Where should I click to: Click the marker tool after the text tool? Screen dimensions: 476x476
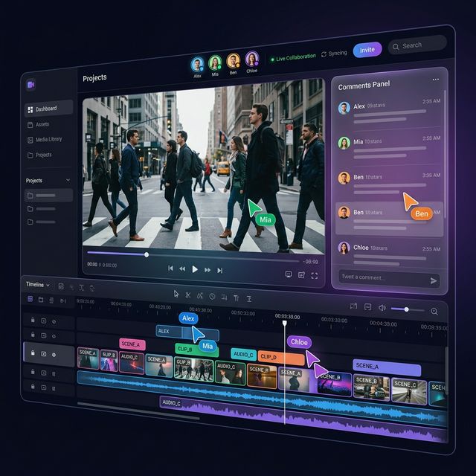click(x=249, y=299)
